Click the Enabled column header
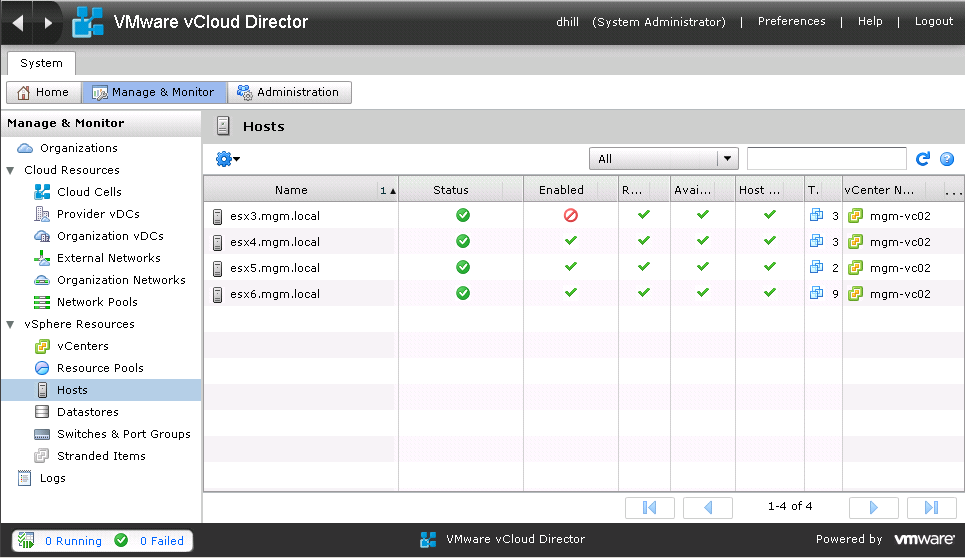965x558 pixels. pos(571,190)
